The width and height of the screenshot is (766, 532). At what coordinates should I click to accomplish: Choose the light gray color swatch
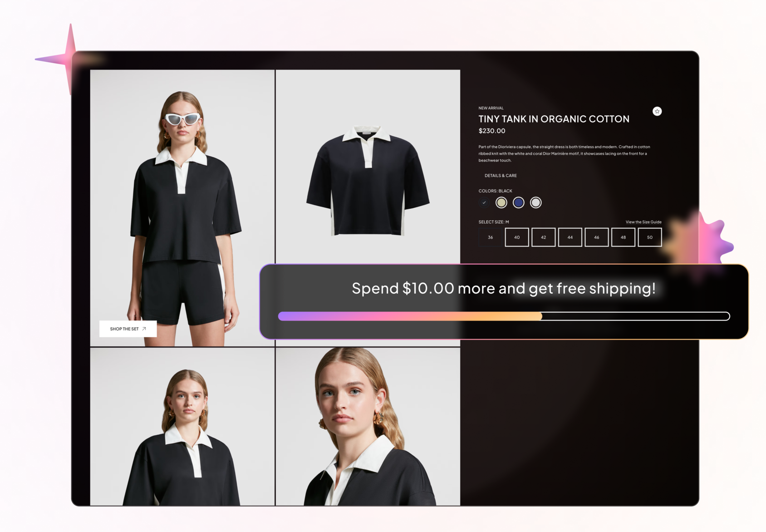tap(535, 202)
